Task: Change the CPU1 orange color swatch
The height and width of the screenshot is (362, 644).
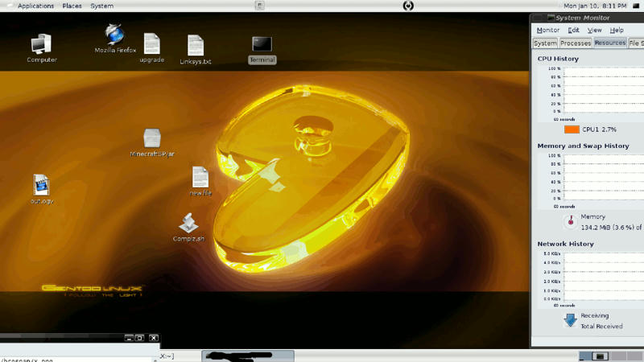Action: point(572,130)
